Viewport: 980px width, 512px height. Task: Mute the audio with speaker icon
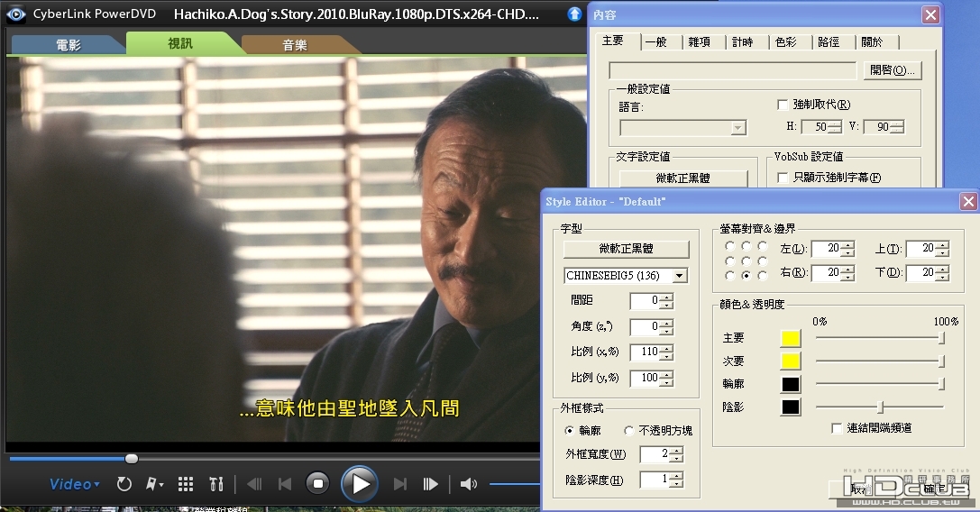[468, 484]
